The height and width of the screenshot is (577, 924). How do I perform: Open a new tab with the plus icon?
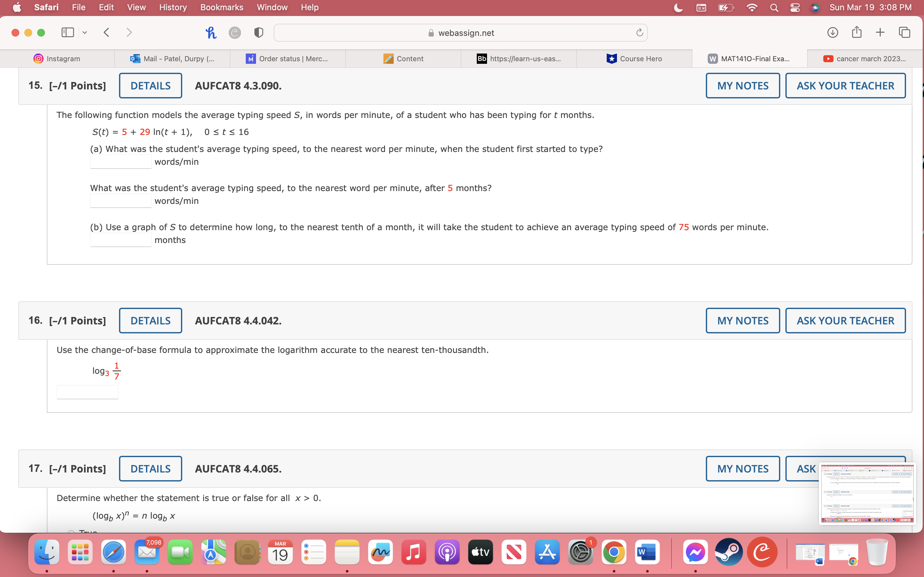[x=880, y=32]
